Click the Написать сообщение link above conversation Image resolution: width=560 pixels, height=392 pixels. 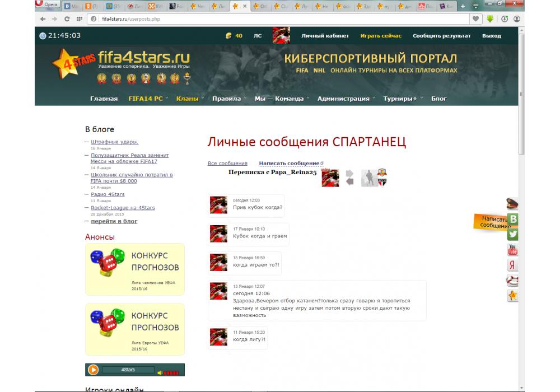pyautogui.click(x=289, y=164)
